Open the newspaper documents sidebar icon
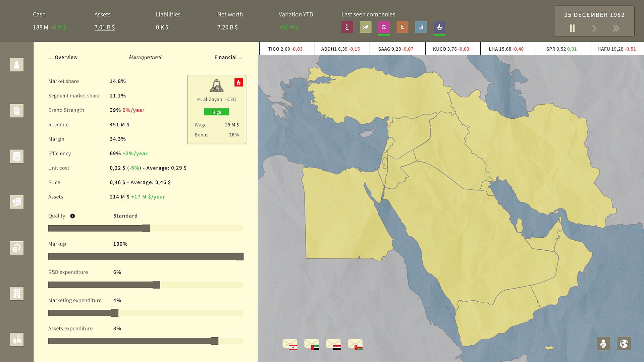This screenshot has width=644, height=362. tap(16, 202)
